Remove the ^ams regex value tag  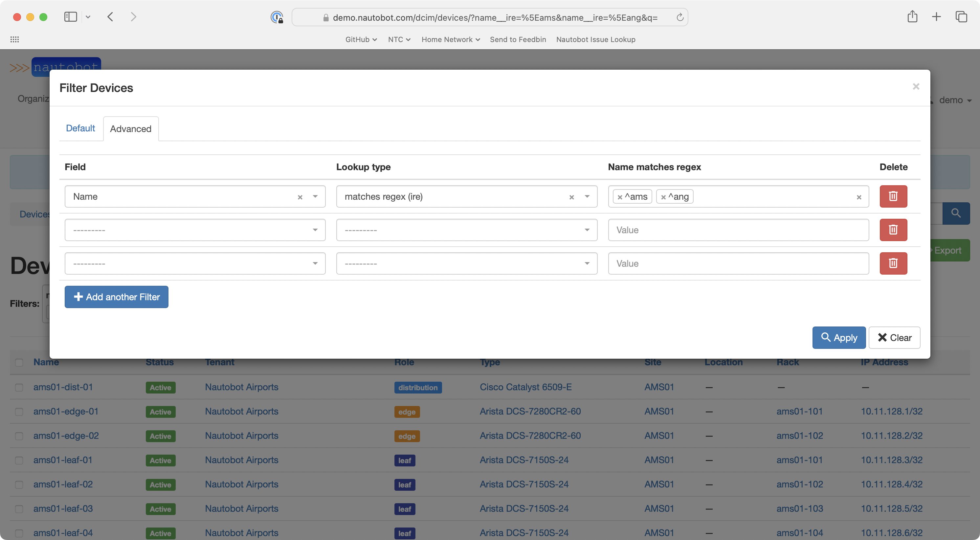pos(620,197)
